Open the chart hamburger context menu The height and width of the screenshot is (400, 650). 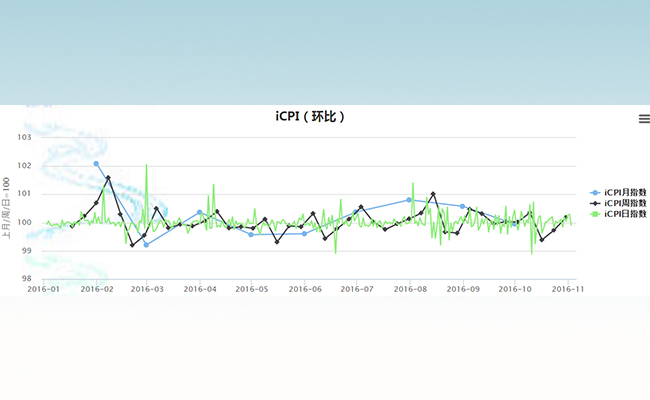644,118
